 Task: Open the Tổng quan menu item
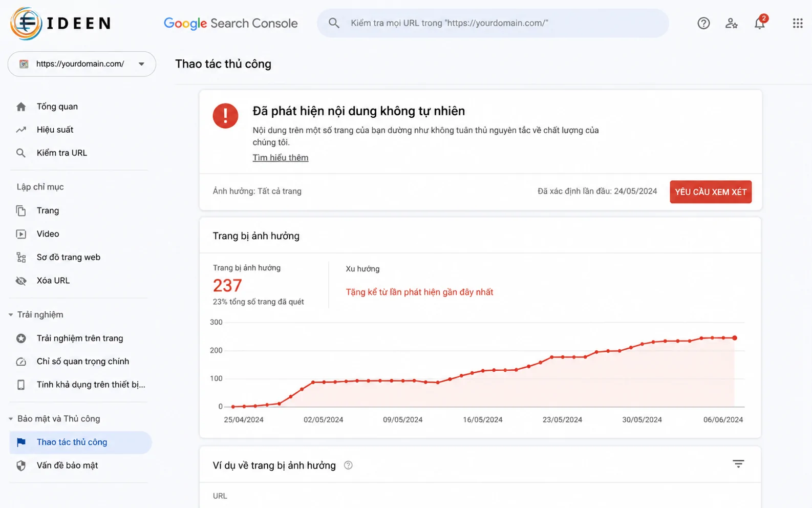57,107
